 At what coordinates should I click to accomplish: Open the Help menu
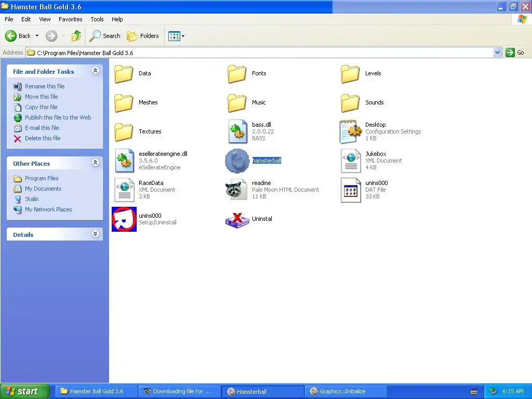(x=117, y=19)
